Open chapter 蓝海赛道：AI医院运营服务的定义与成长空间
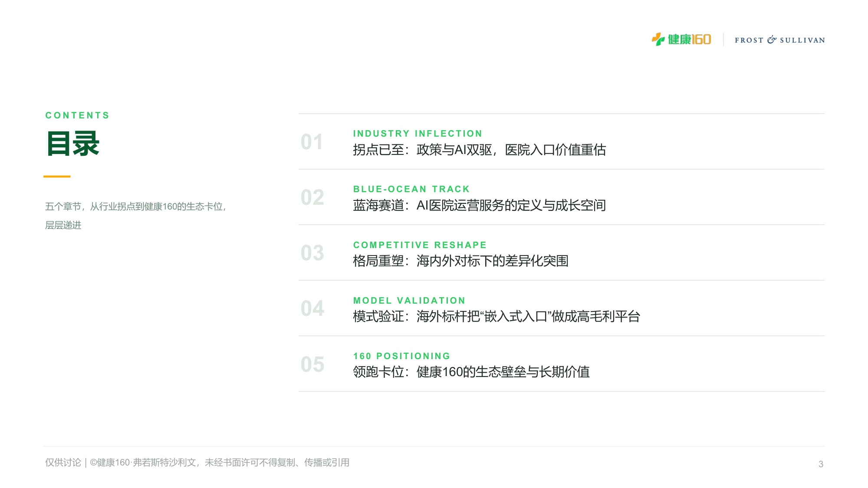 pyautogui.click(x=479, y=205)
